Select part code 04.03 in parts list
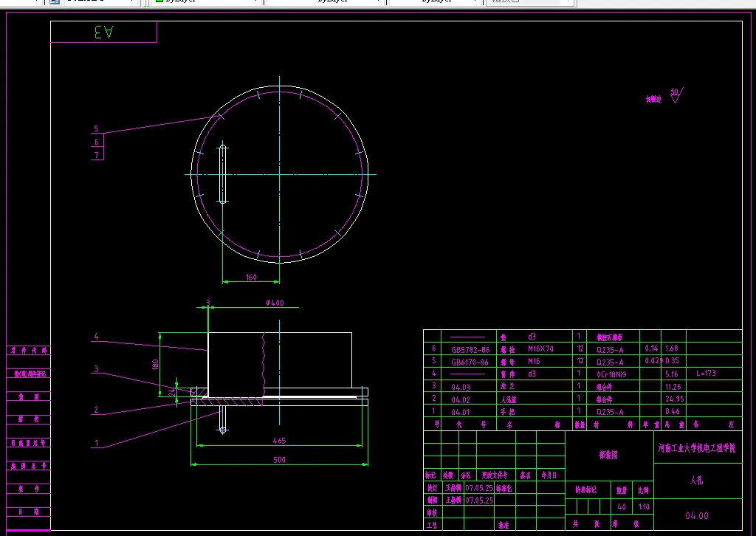756x536 pixels. [461, 387]
